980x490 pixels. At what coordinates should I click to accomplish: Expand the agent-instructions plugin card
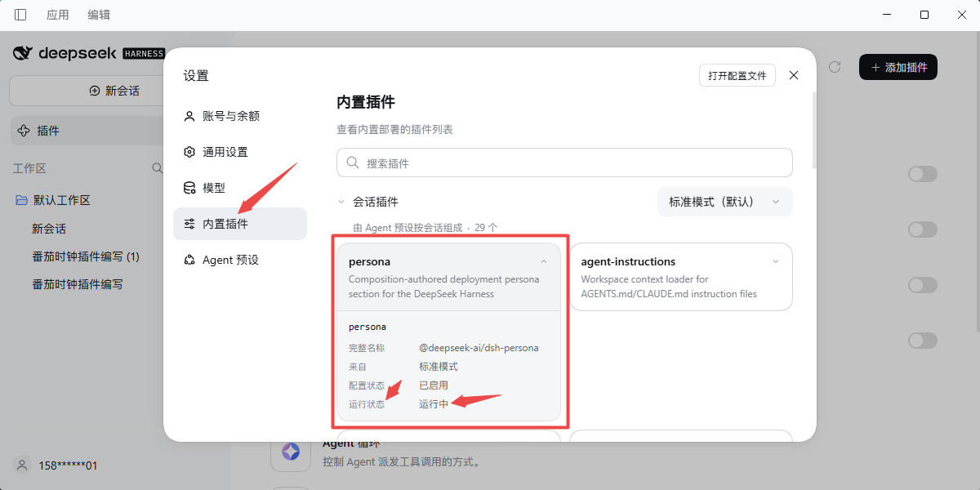(776, 262)
